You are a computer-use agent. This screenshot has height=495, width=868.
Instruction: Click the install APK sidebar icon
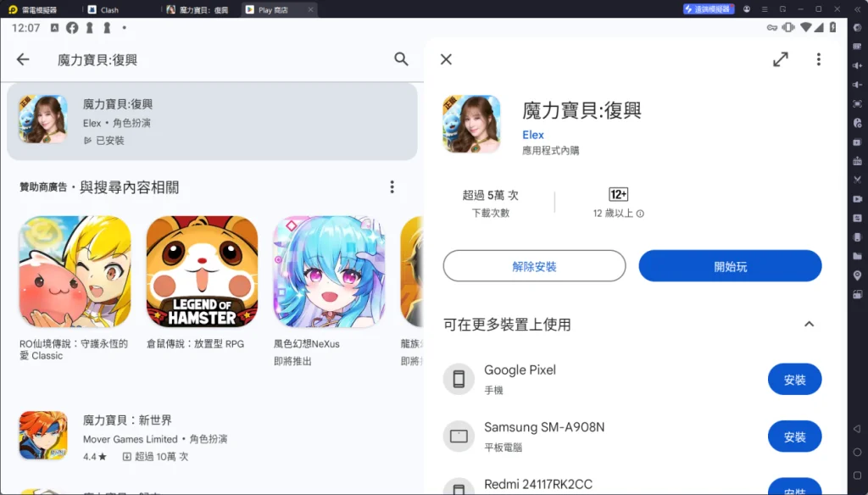click(858, 161)
